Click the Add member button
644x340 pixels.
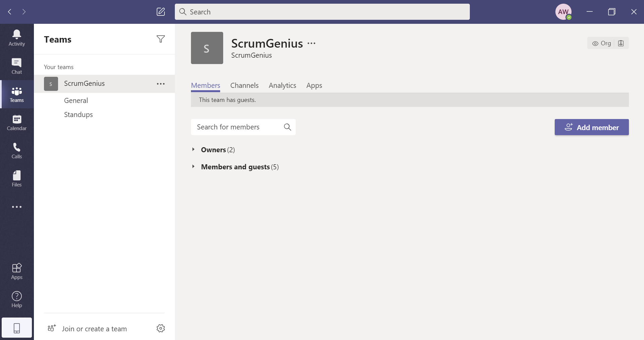point(592,127)
